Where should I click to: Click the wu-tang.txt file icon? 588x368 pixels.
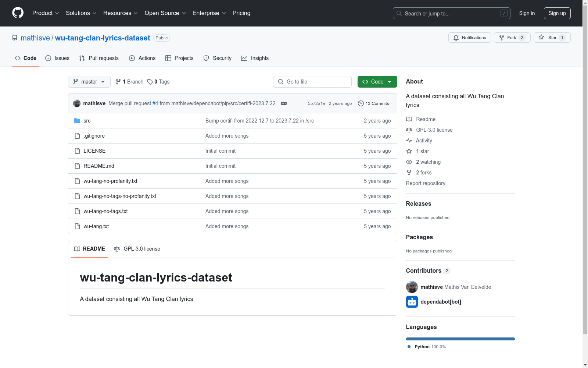pyautogui.click(x=77, y=226)
